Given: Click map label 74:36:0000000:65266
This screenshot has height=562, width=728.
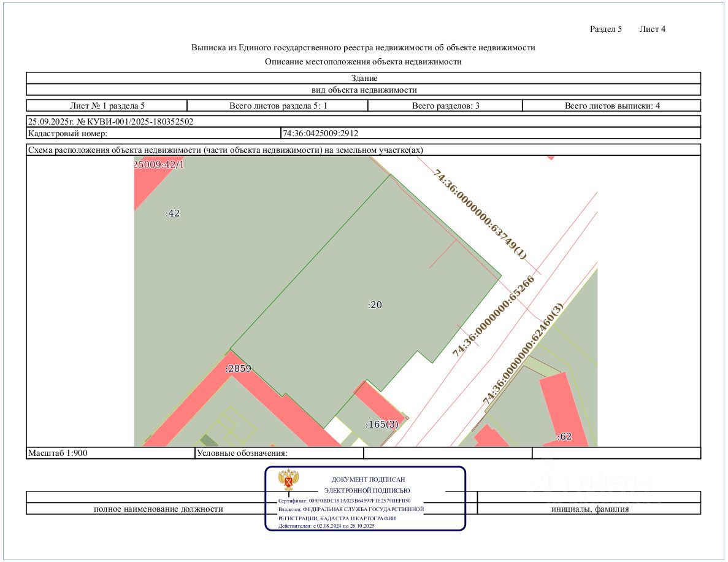Looking at the screenshot, I should click(x=494, y=317).
